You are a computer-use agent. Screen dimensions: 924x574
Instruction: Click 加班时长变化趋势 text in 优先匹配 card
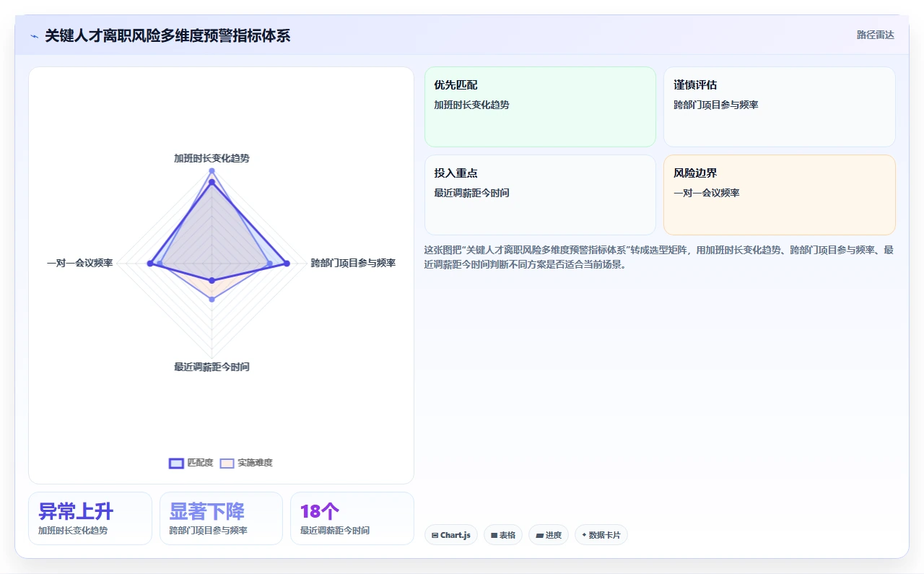471,105
